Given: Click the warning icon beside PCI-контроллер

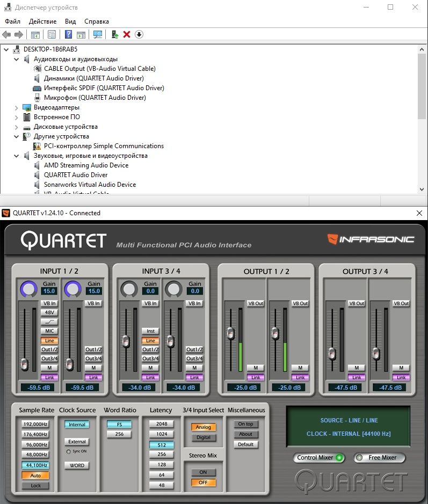Looking at the screenshot, I should pyautogui.click(x=37, y=146).
